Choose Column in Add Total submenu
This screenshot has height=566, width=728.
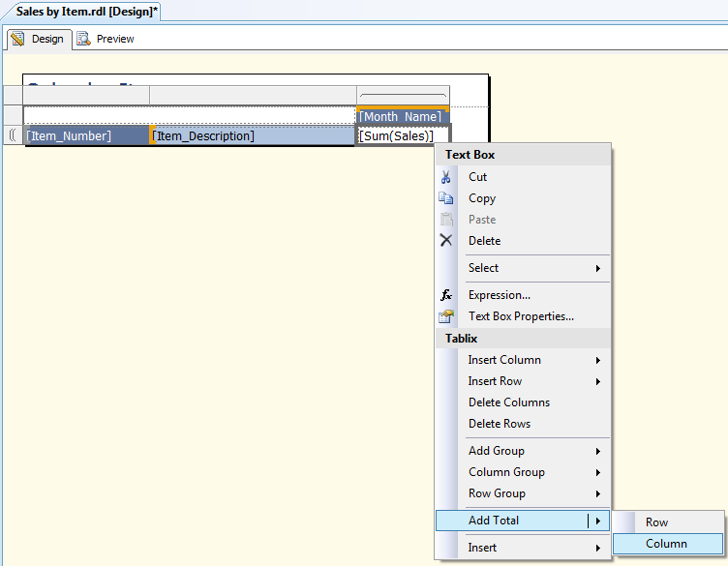667,544
